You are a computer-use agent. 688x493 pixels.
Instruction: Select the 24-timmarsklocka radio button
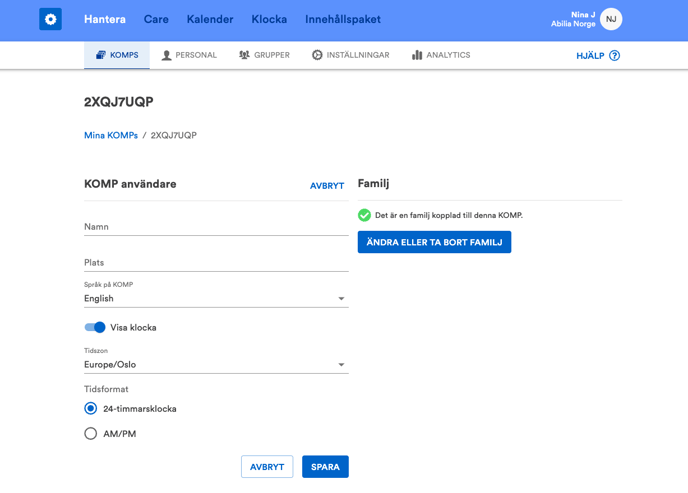[x=91, y=408]
